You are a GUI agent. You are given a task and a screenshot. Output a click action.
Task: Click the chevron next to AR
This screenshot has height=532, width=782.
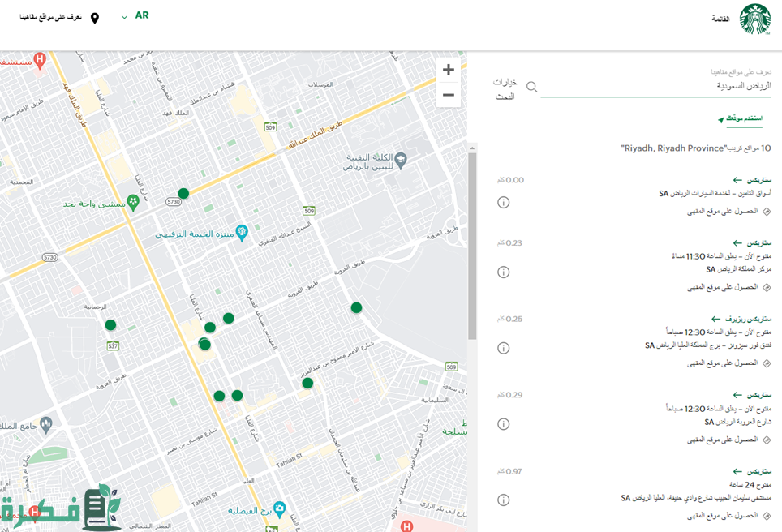[124, 17]
